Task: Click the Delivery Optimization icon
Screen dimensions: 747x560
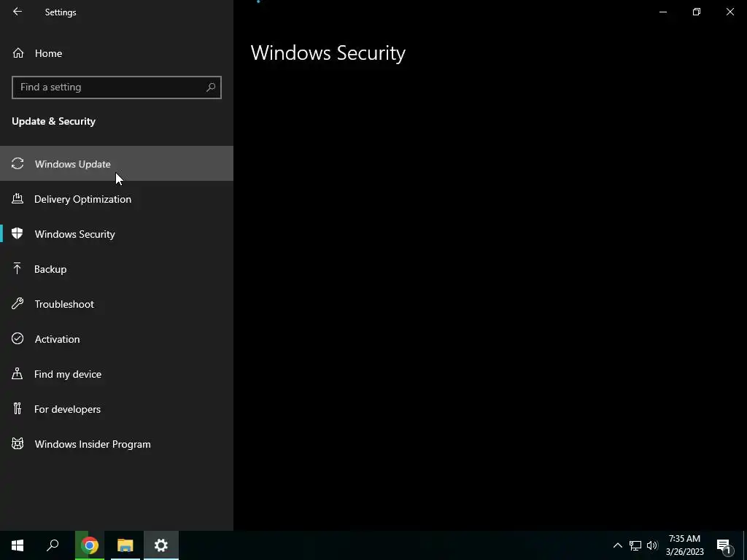Action: point(18,198)
